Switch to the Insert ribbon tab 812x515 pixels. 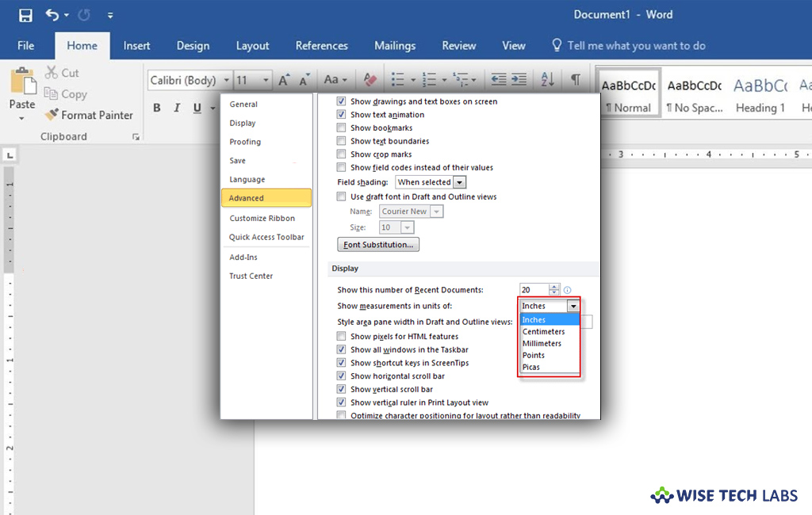[136, 46]
